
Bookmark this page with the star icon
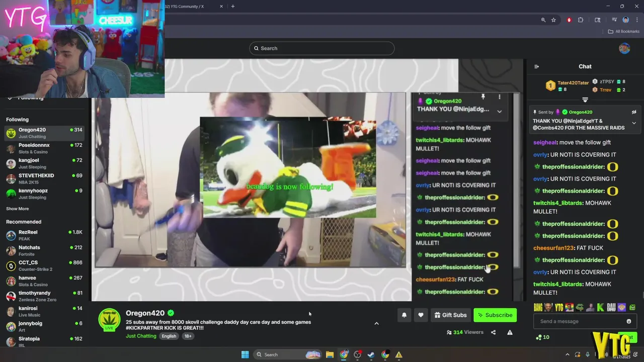click(x=553, y=20)
